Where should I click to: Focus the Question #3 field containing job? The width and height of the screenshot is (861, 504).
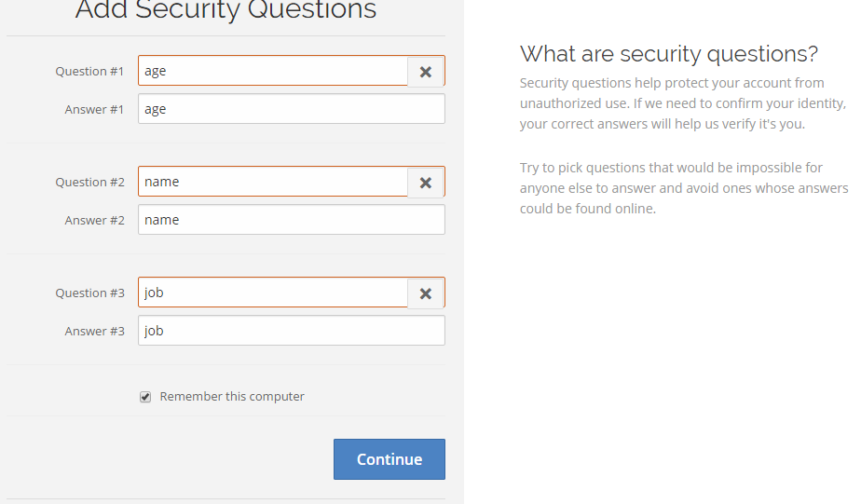273,293
